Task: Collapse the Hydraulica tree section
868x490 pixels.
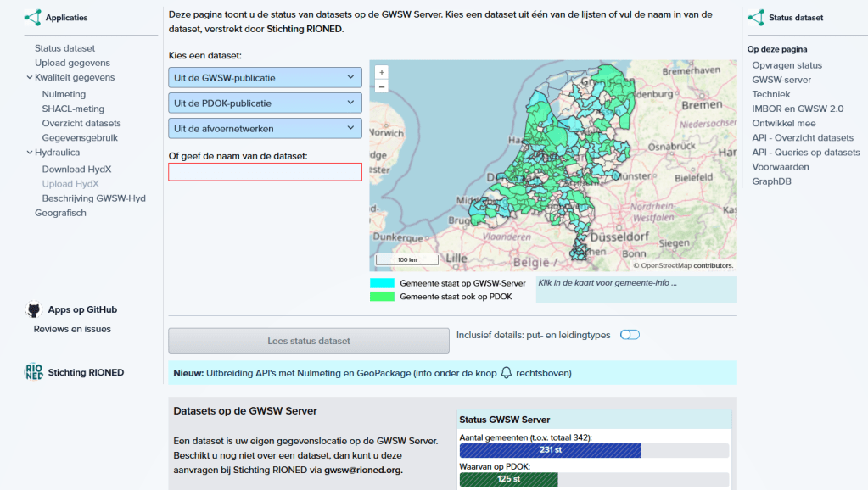Action: pyautogui.click(x=28, y=153)
